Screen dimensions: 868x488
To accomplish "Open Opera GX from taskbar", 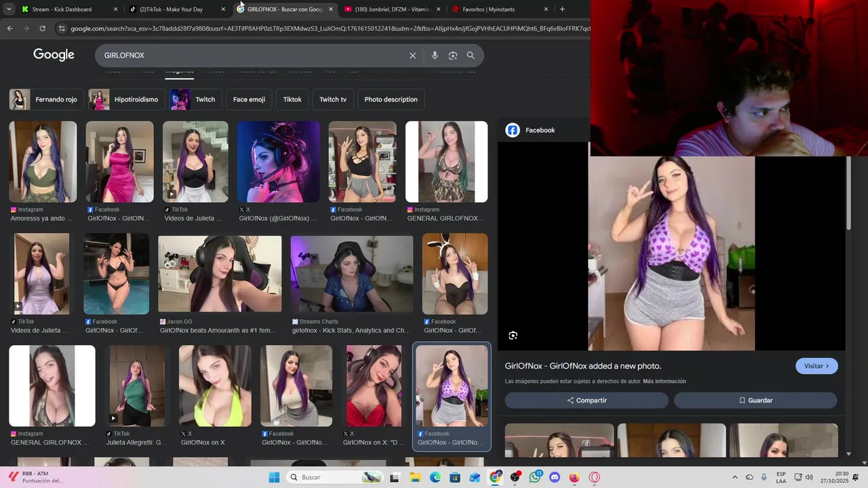I will coord(595,477).
